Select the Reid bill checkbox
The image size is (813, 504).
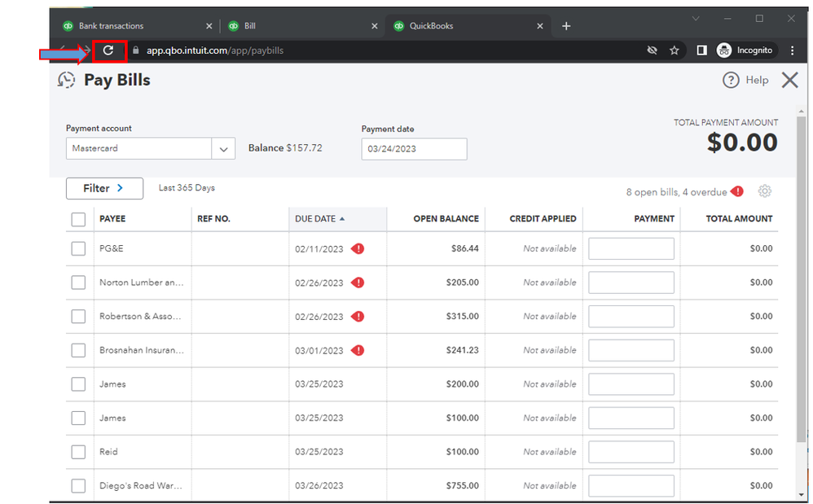[x=78, y=452]
